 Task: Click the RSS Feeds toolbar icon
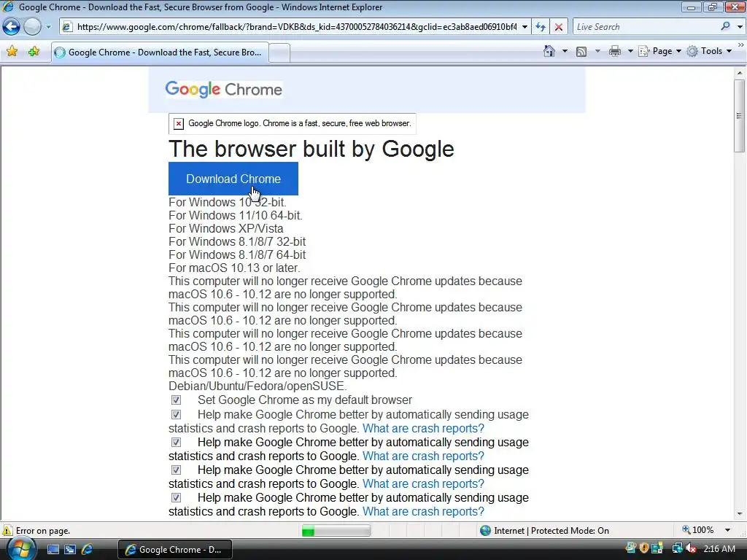click(x=581, y=52)
